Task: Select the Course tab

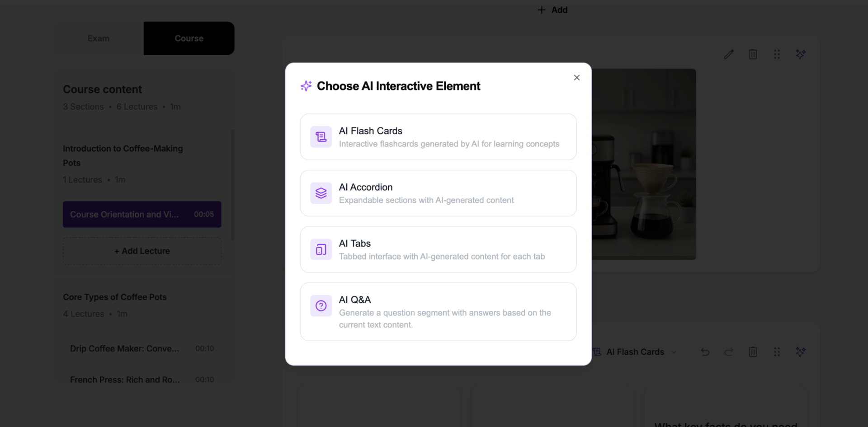Action: [189, 38]
